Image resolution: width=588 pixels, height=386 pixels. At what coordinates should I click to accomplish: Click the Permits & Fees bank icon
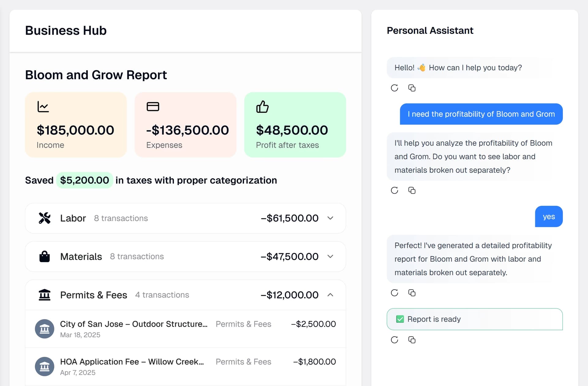tap(45, 295)
